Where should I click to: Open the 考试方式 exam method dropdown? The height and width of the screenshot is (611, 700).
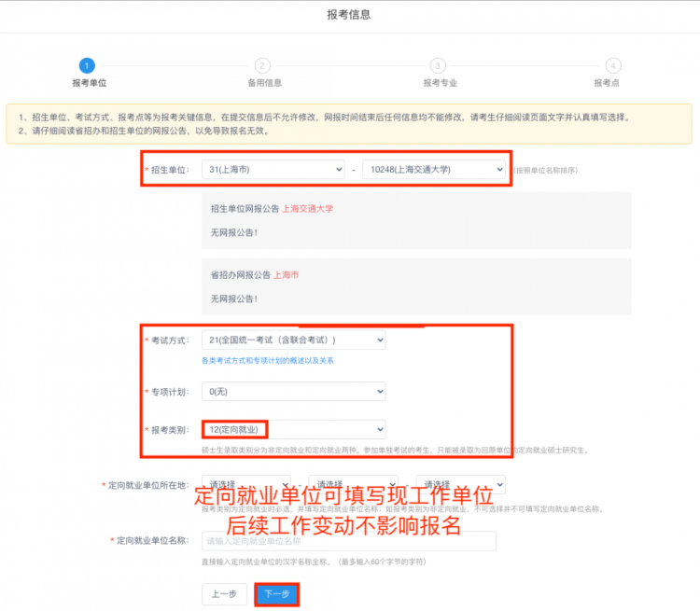coord(293,340)
